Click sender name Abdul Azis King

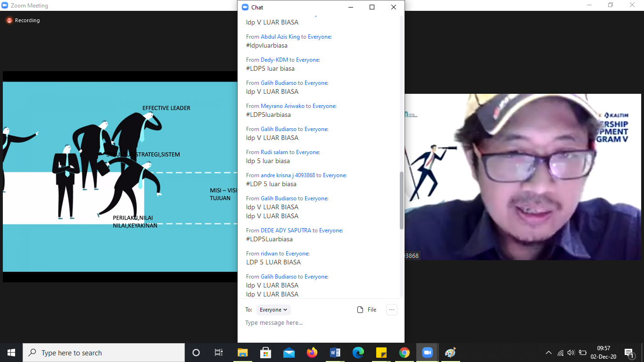point(280,37)
